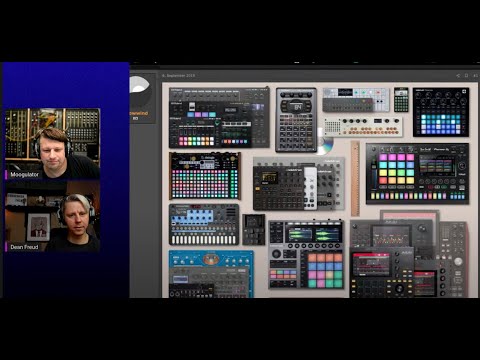Click the "Moogulator" name label

(x=24, y=174)
